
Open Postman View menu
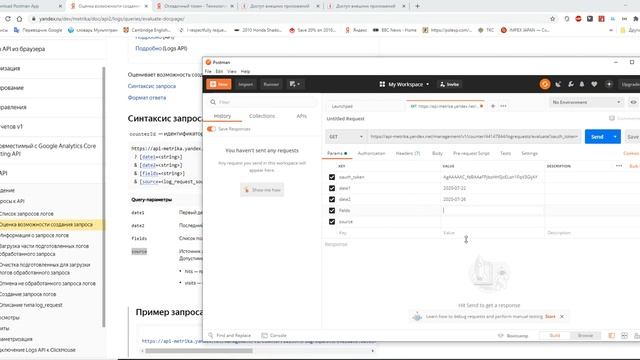click(232, 71)
